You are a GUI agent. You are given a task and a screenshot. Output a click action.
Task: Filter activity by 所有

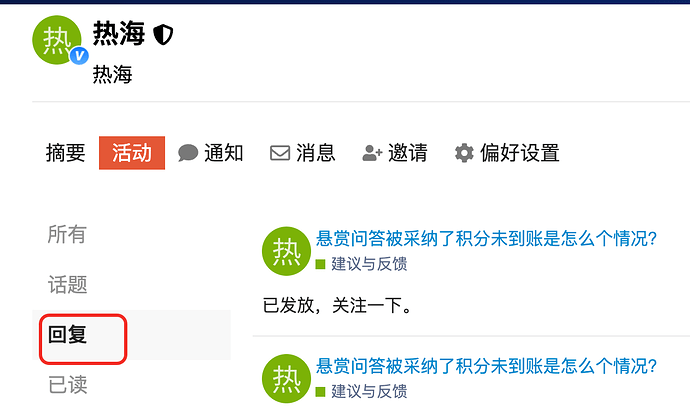67,234
